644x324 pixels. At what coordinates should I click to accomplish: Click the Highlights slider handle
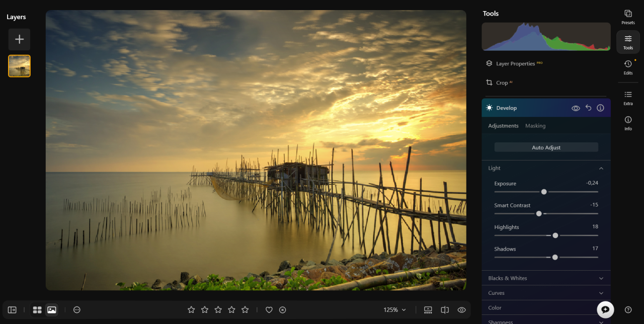pos(555,235)
